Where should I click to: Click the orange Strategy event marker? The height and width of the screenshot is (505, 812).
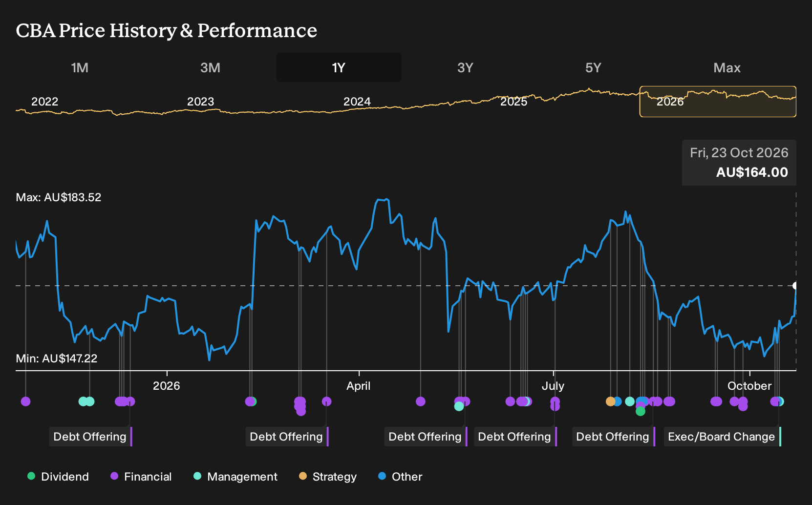(x=610, y=401)
